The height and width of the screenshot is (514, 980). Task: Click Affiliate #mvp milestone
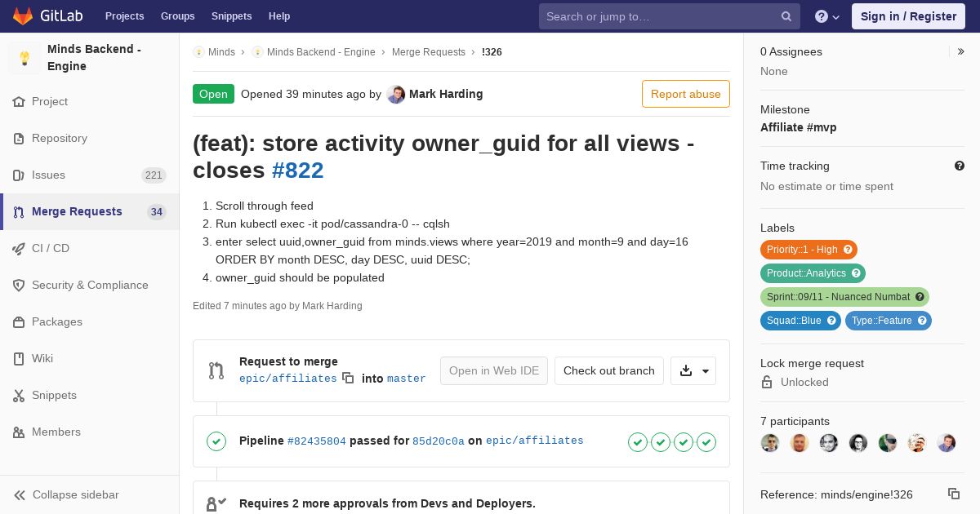(799, 127)
